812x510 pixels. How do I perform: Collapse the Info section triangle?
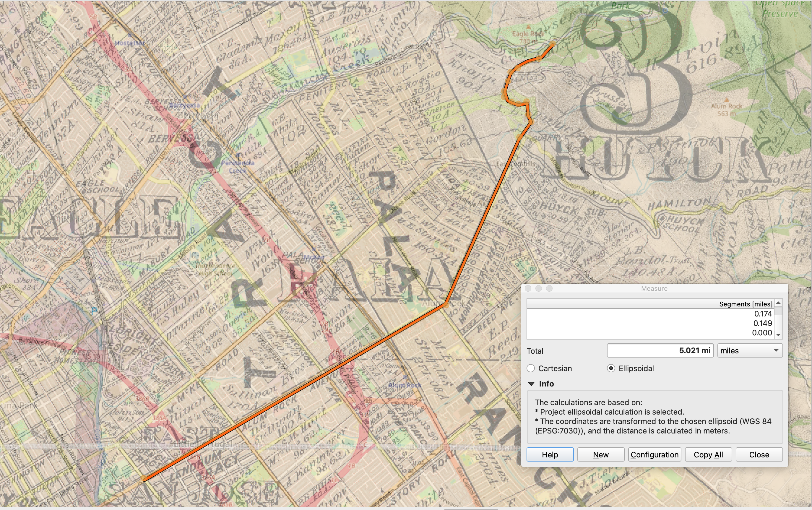click(x=532, y=384)
